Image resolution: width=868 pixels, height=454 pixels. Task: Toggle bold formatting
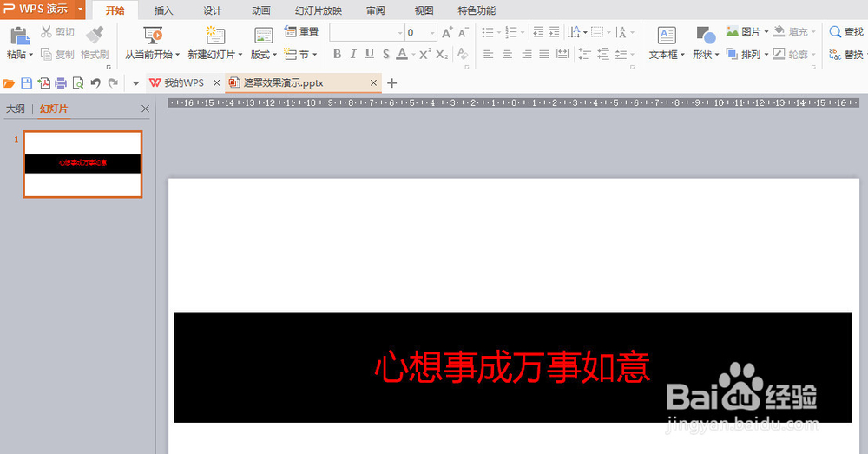pos(337,55)
